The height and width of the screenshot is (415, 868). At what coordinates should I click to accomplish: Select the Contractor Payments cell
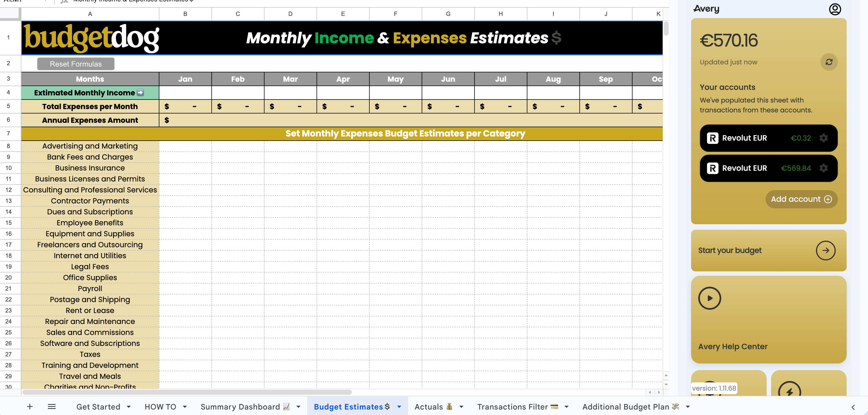click(x=90, y=201)
